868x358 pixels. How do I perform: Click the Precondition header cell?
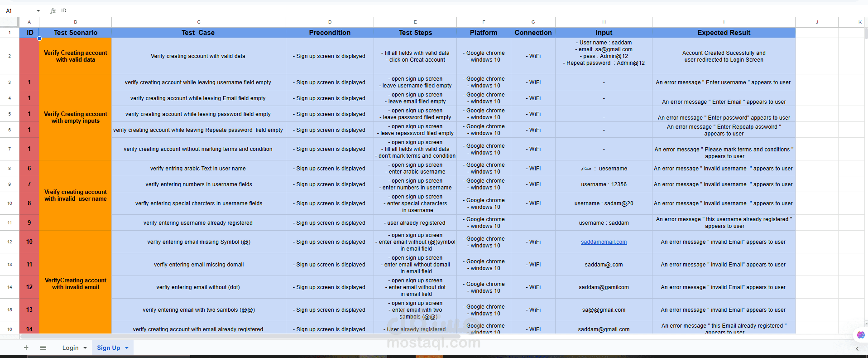330,33
